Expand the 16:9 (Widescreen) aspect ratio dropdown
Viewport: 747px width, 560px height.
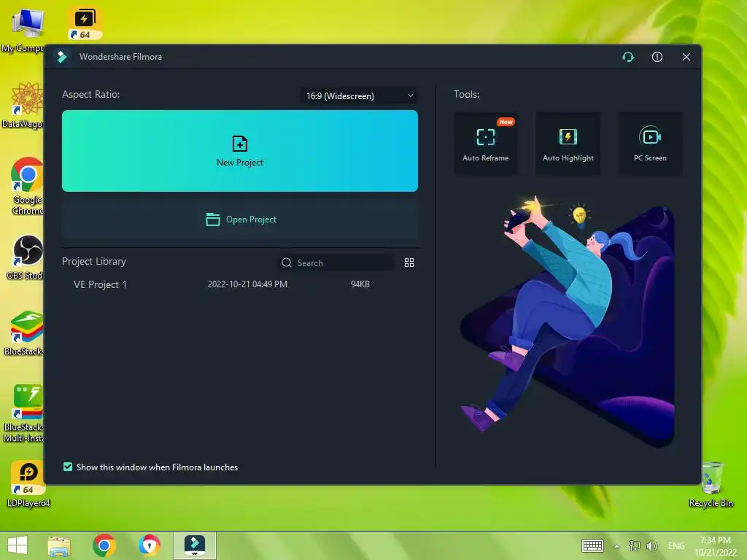click(359, 96)
